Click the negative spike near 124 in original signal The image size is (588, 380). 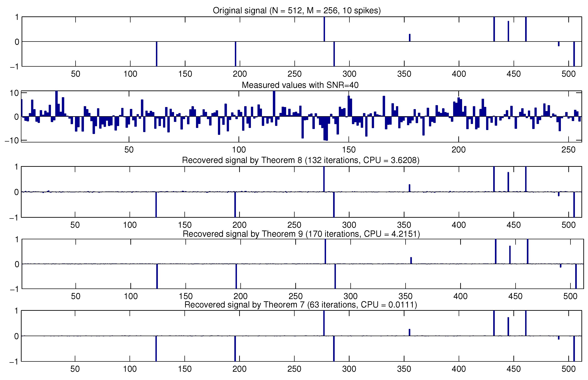click(157, 54)
